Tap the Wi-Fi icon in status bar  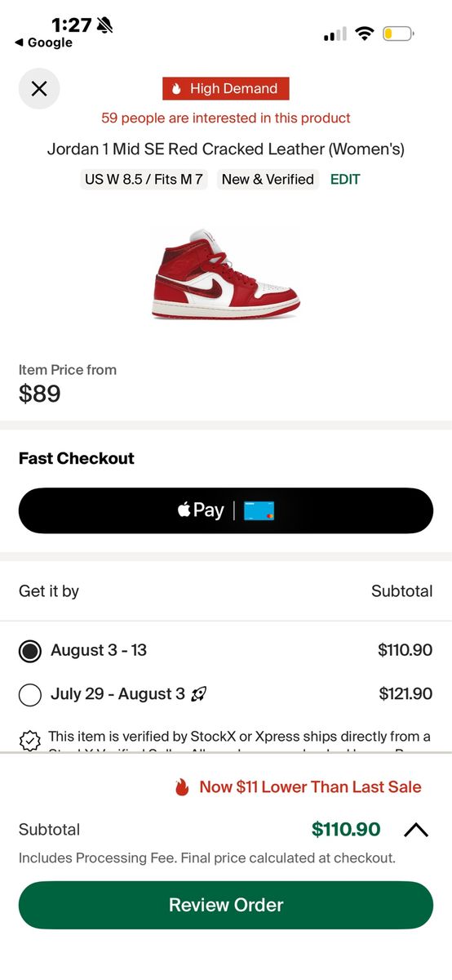365,33
